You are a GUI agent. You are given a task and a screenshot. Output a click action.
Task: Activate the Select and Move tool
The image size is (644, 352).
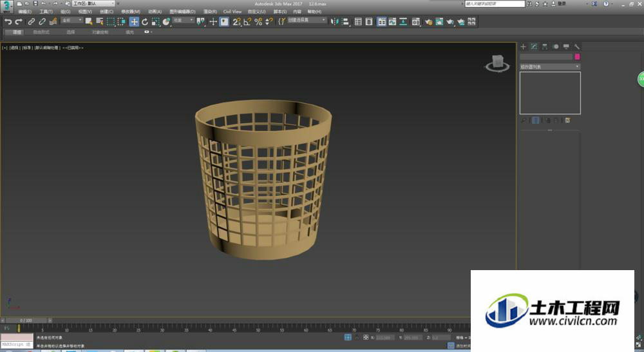[134, 21]
